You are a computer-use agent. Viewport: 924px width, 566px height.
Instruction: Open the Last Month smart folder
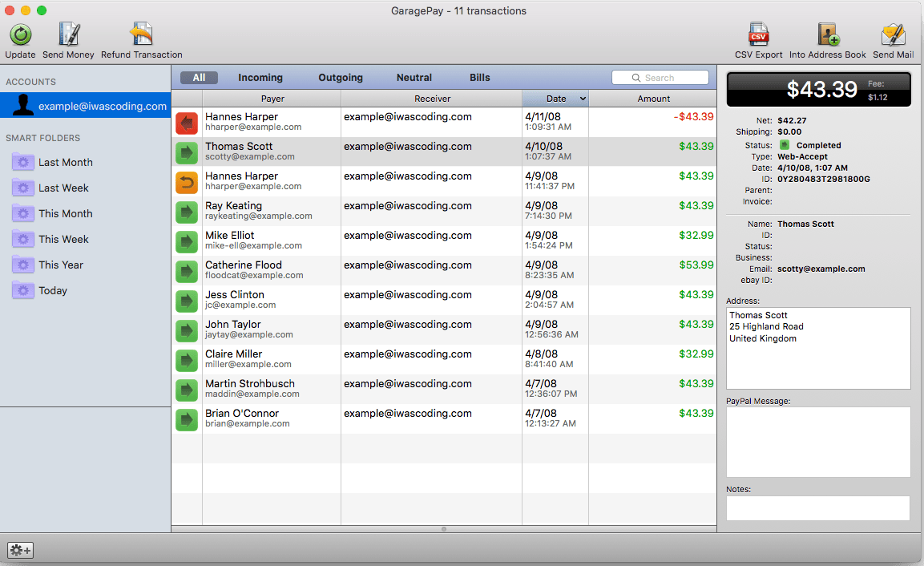pyautogui.click(x=66, y=162)
